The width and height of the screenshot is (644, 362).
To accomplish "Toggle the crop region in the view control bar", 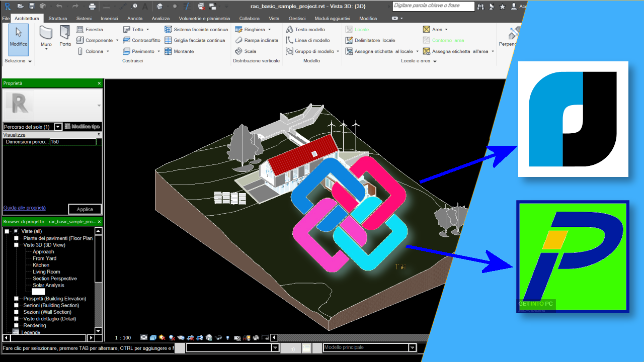I will coord(192,337).
